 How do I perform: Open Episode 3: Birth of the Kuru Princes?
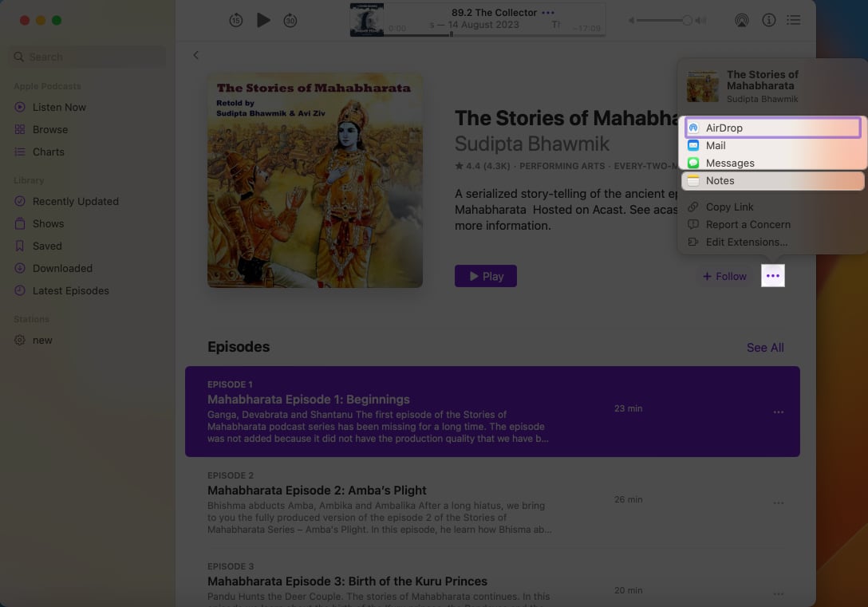pos(347,581)
